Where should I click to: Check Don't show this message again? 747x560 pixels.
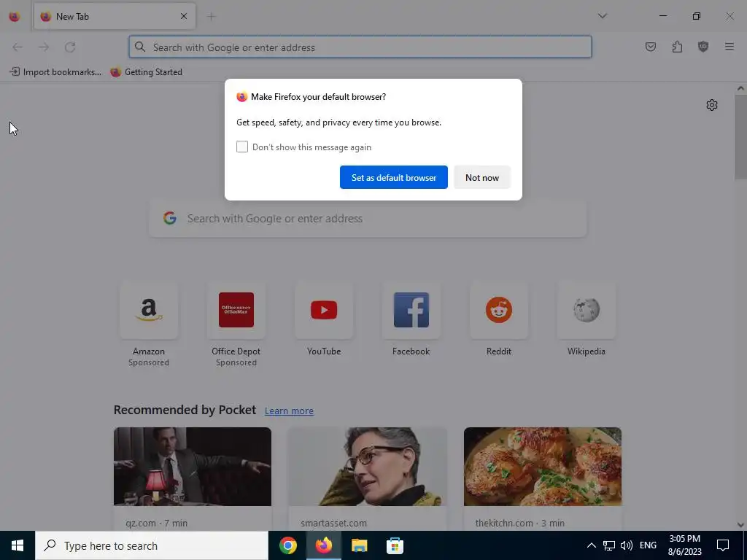tap(242, 147)
